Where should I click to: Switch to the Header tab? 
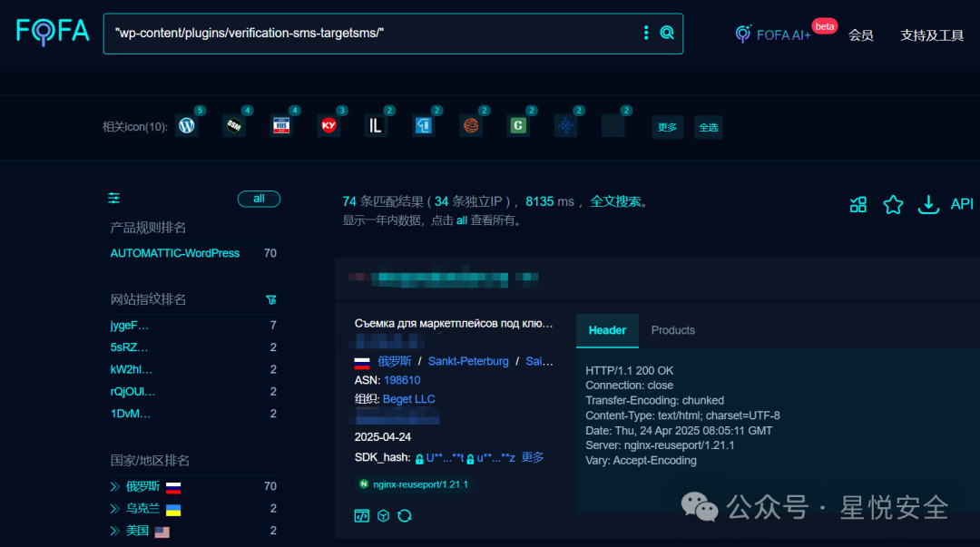point(607,331)
